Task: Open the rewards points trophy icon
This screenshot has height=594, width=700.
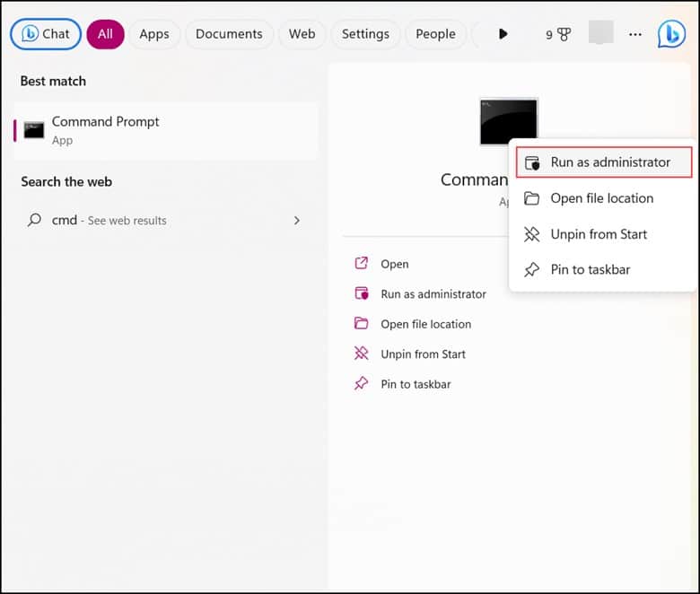Action: pyautogui.click(x=558, y=34)
